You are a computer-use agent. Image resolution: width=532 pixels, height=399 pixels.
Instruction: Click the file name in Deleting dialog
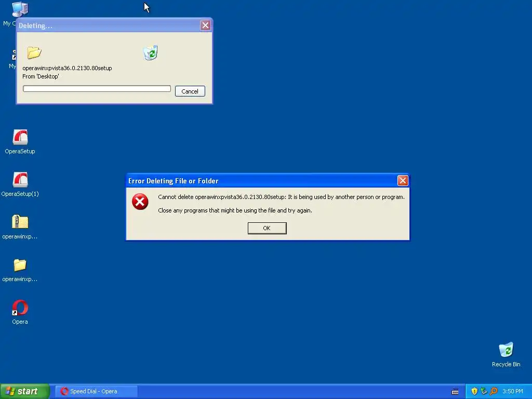67,68
